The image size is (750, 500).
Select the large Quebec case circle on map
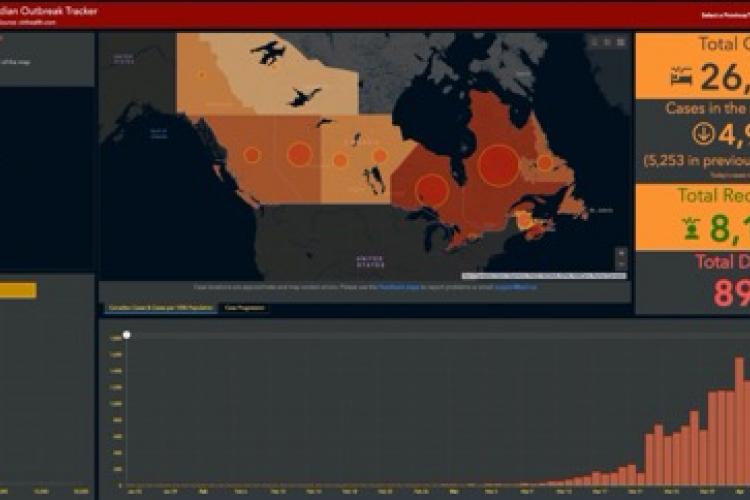(x=498, y=165)
